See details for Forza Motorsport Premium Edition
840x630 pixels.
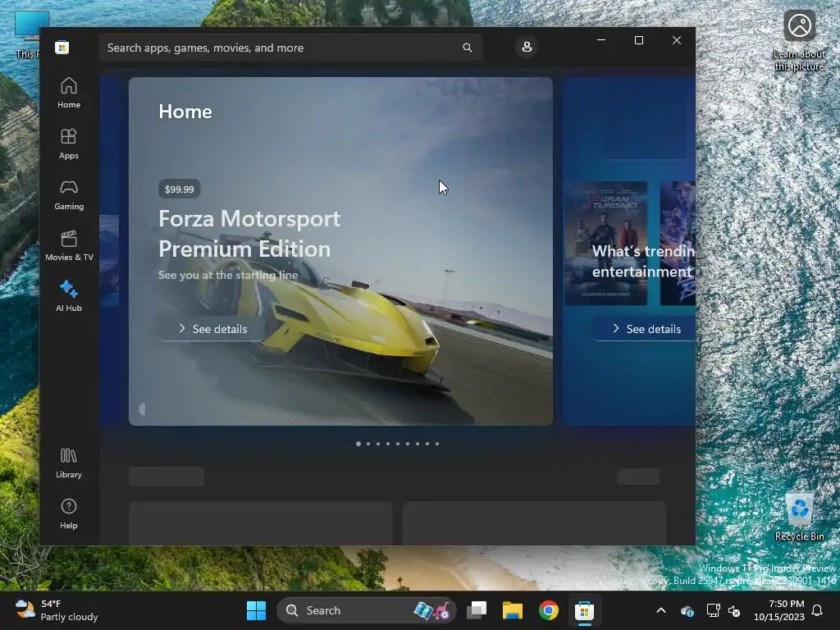[212, 329]
